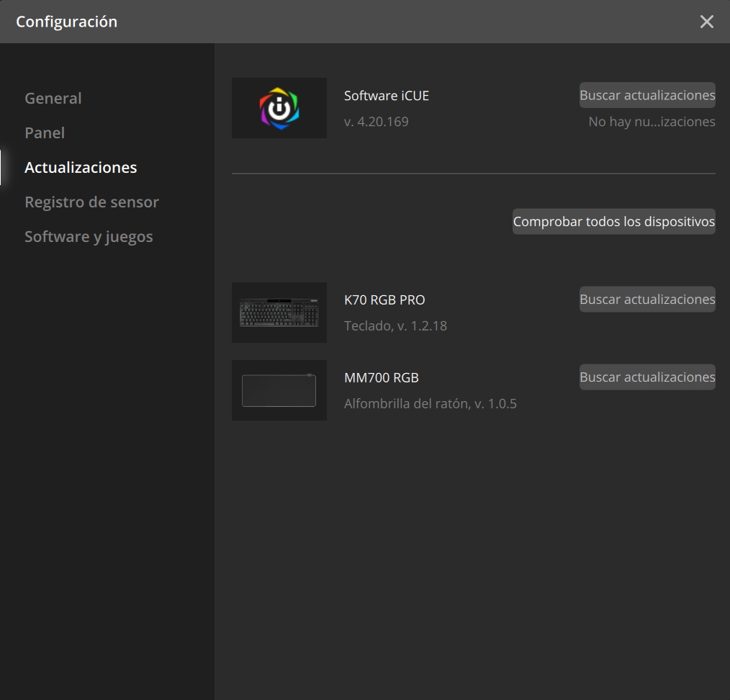730x700 pixels.
Task: Click the MM700 RGB mousepad thumbnail
Action: 279,390
